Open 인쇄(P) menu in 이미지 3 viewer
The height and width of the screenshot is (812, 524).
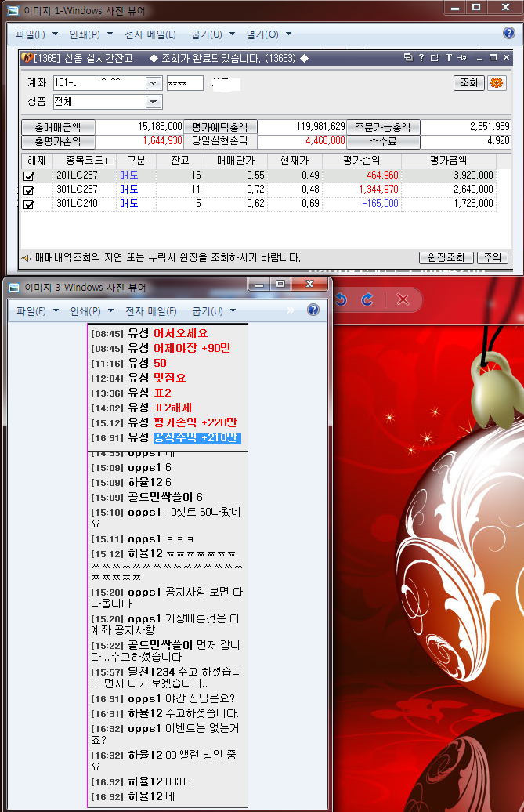92,310
